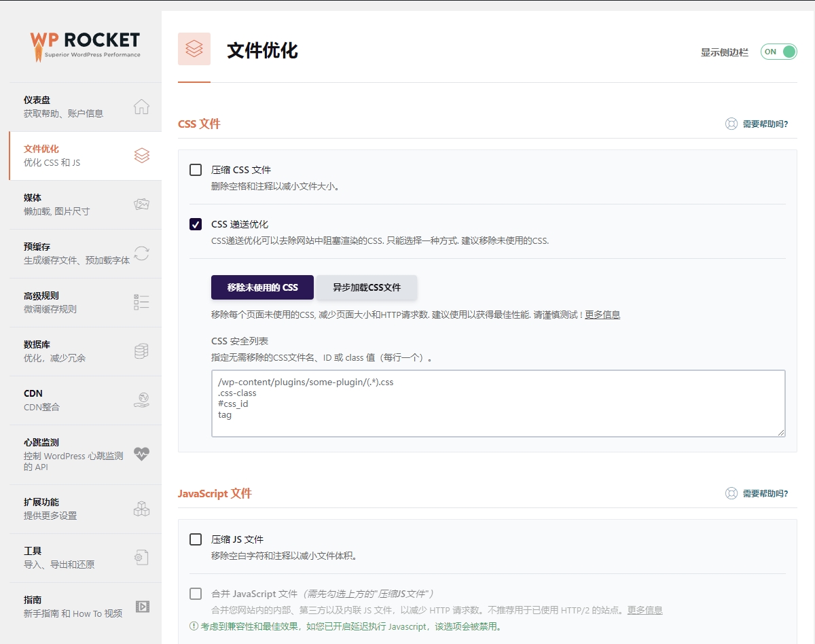Tick the 合并 JavaScript 文件 checkbox
Screen dimensions: 815x644
(196, 594)
